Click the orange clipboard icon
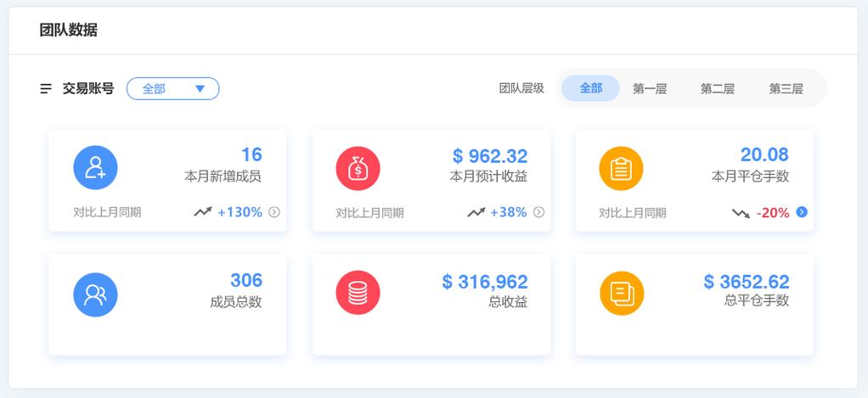 (x=622, y=168)
